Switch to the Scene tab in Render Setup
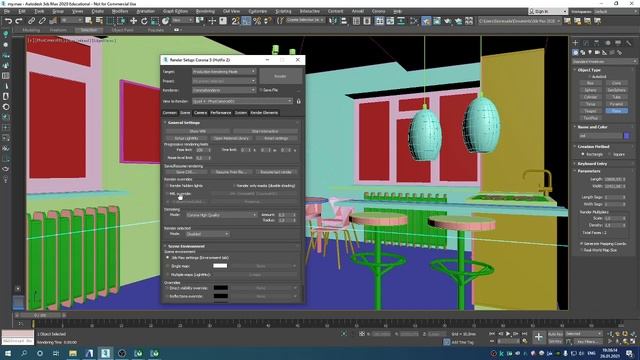Screen dimensions: 640x360 click(x=185, y=113)
